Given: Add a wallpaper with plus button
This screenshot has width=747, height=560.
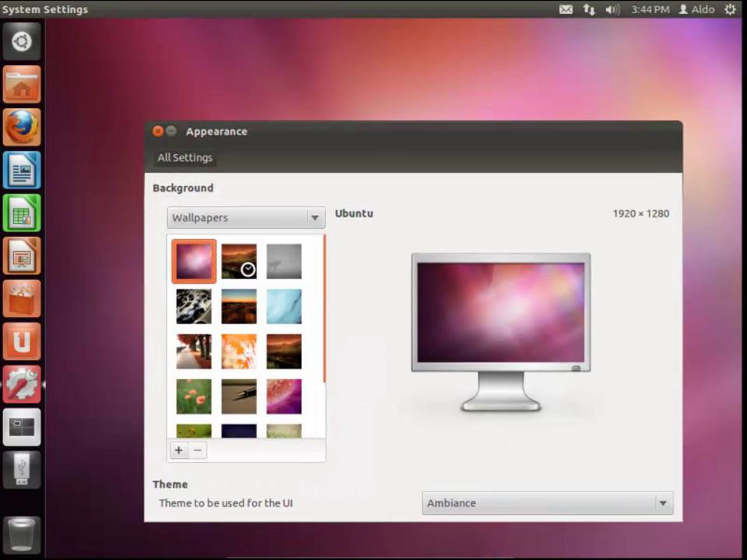Looking at the screenshot, I should (179, 450).
